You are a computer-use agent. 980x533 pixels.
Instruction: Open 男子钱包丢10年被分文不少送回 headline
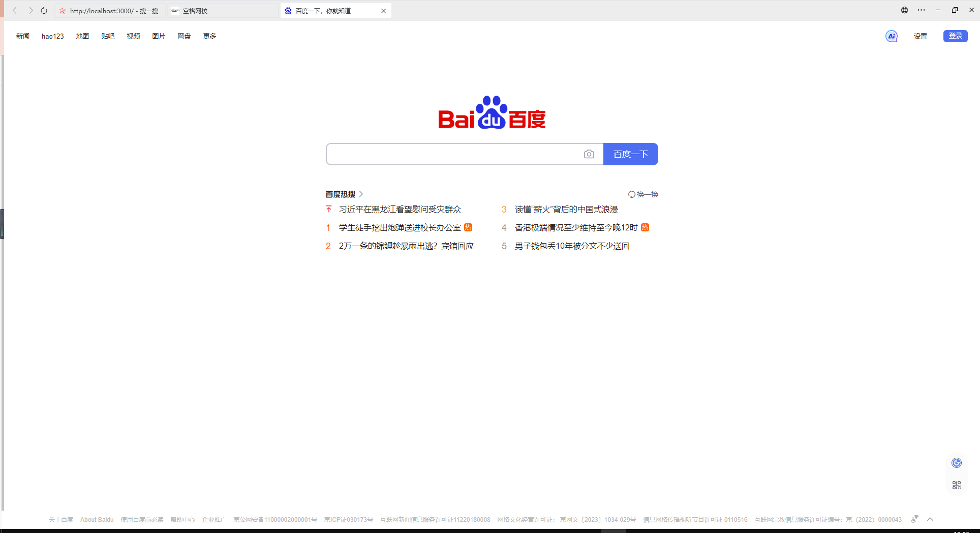click(572, 246)
